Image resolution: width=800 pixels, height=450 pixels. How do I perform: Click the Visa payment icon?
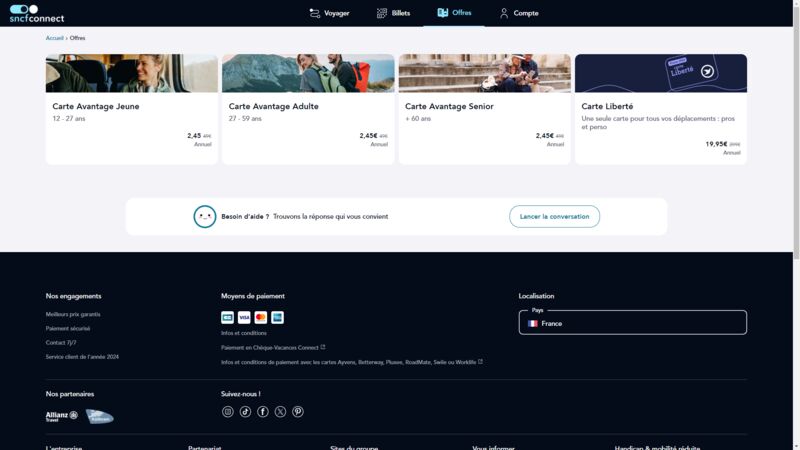244,317
